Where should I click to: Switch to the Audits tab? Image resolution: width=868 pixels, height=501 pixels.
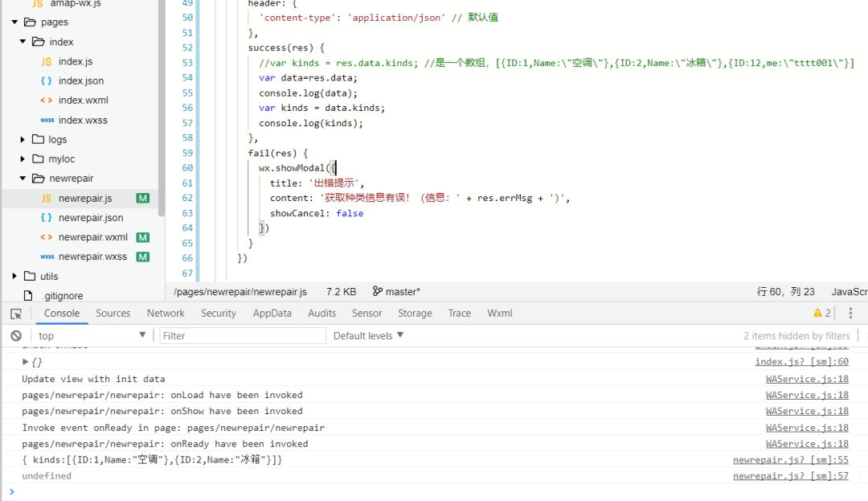tap(321, 313)
